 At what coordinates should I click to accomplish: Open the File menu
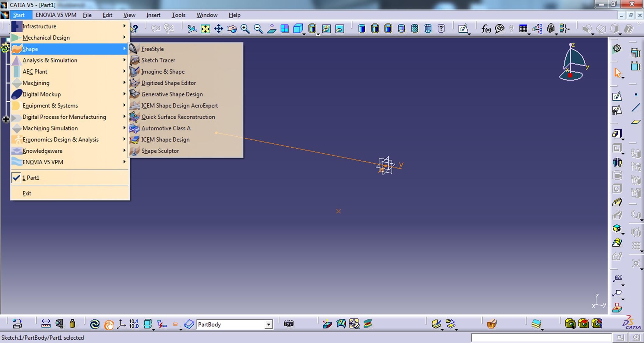[87, 15]
